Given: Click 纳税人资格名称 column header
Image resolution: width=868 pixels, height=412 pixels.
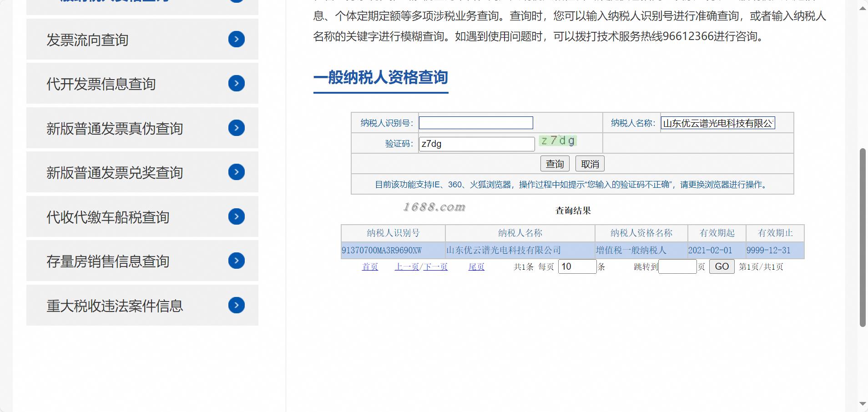Looking at the screenshot, I should [641, 233].
